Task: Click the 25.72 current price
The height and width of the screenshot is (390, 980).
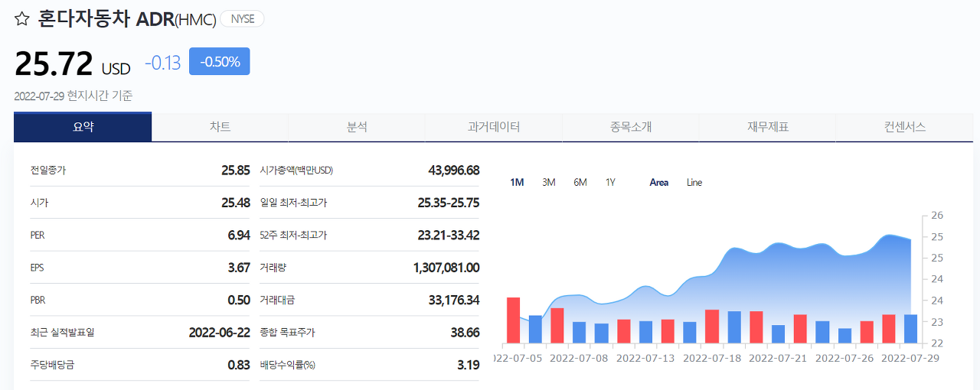Action: point(54,63)
